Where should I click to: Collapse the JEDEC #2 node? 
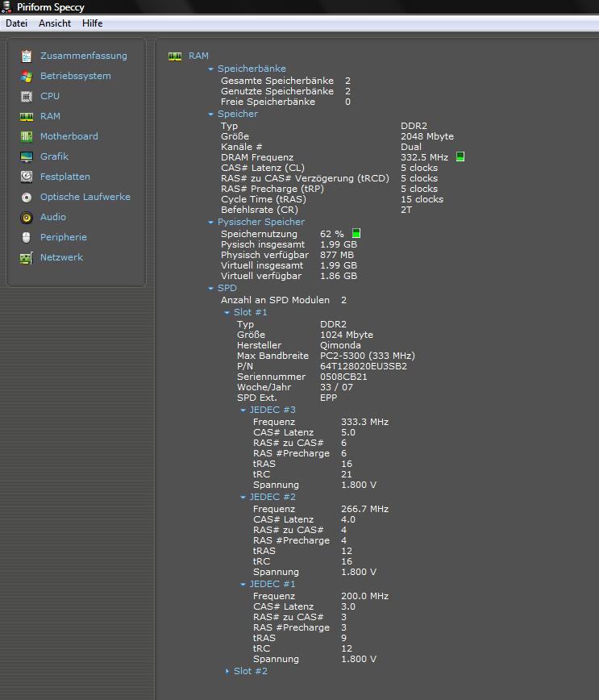[243, 498]
